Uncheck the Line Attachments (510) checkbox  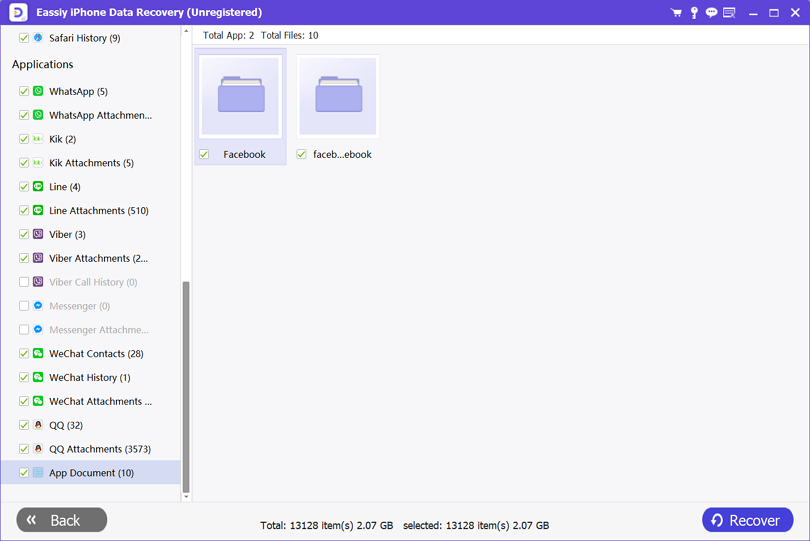click(x=24, y=210)
